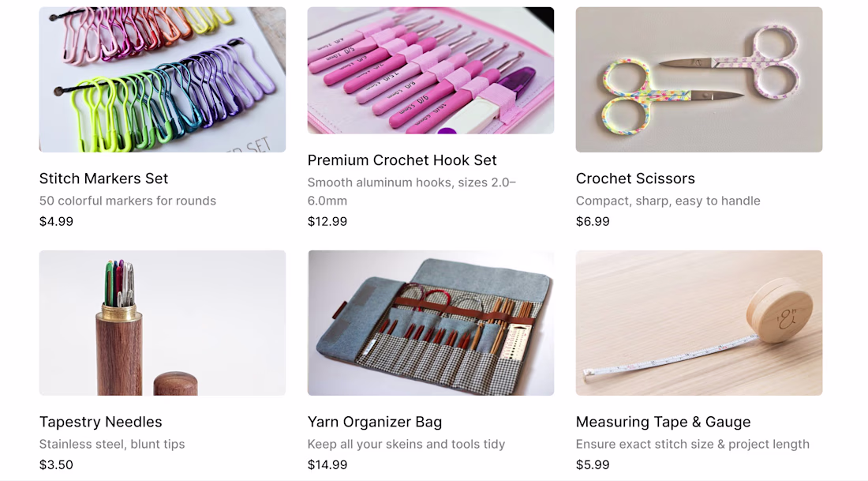Image resolution: width=868 pixels, height=481 pixels.
Task: Open the Measuring Tape & Gauge photo
Action: pos(699,322)
